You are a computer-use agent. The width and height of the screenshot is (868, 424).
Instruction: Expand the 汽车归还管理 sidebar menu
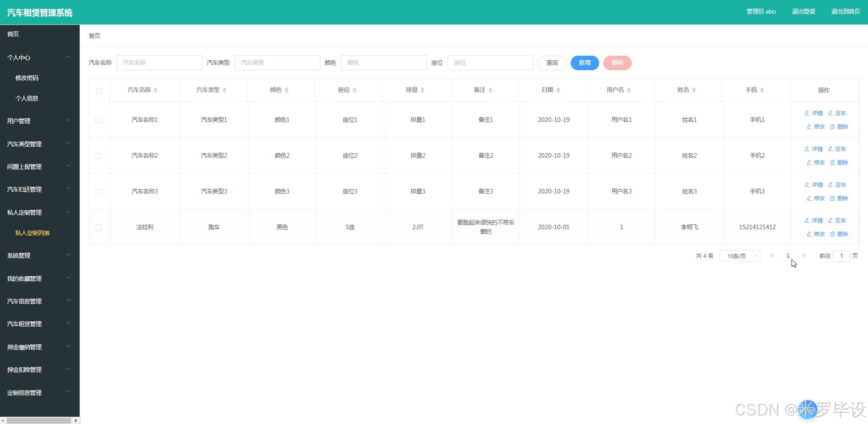(x=40, y=189)
